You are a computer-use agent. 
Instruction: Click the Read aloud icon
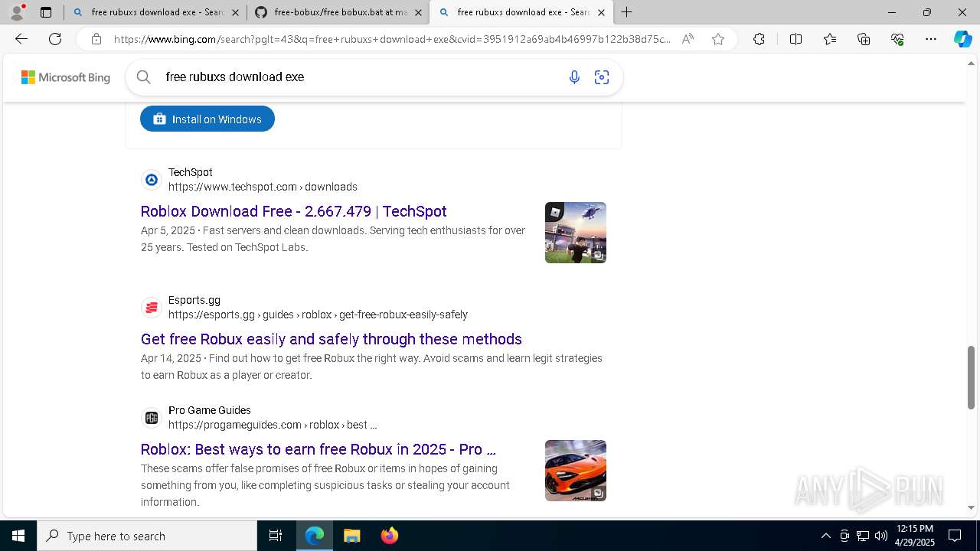click(688, 39)
